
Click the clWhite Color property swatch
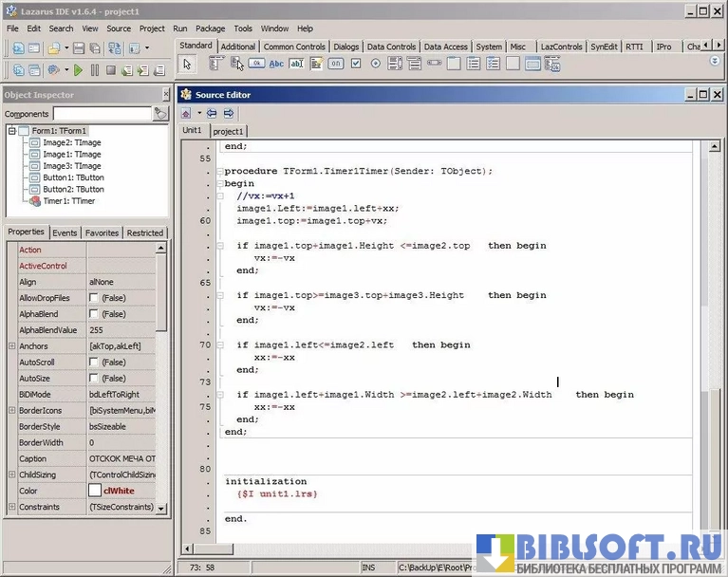[x=95, y=491]
